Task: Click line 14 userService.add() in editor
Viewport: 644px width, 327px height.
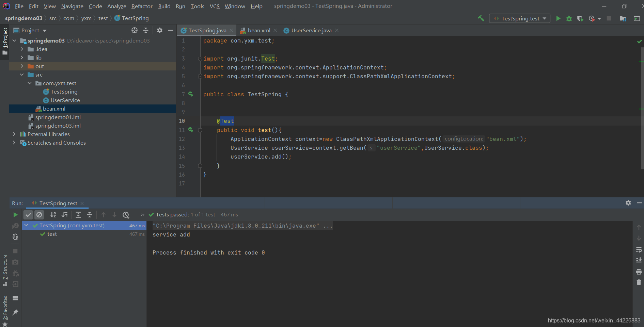Action: (x=261, y=157)
